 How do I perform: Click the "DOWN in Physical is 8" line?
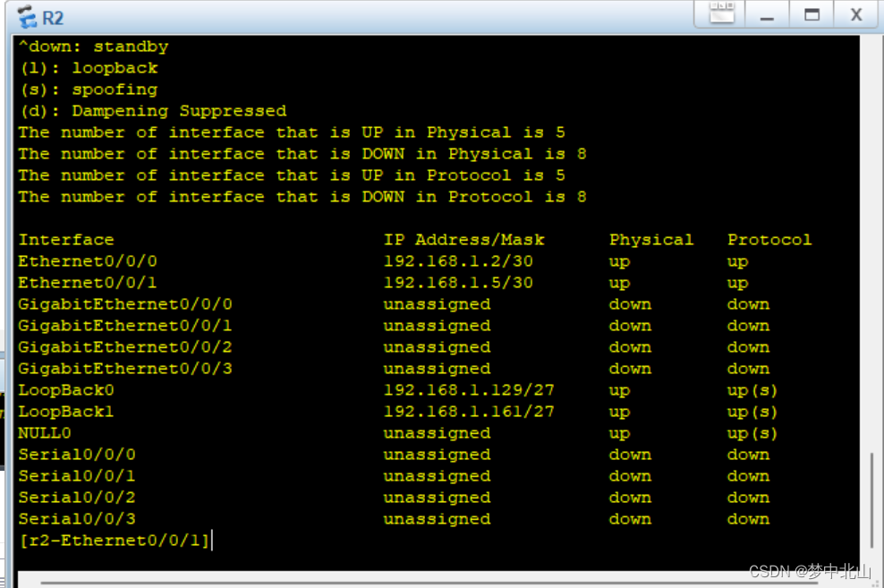(x=302, y=154)
